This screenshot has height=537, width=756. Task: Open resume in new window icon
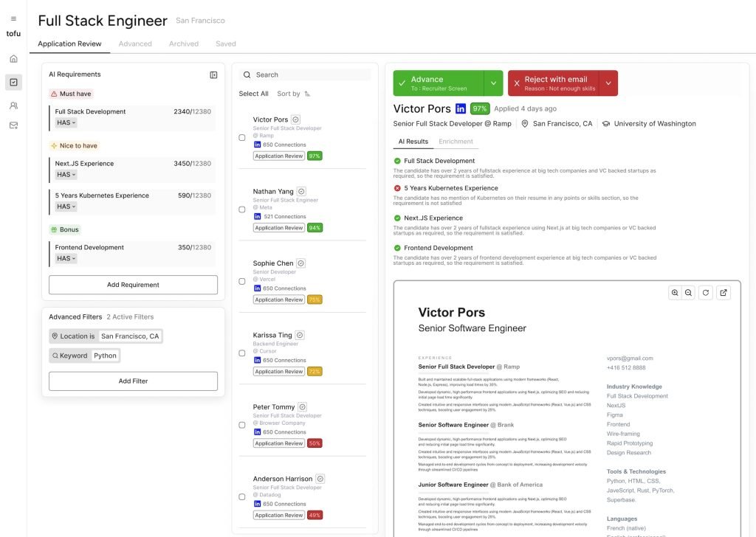pos(724,293)
